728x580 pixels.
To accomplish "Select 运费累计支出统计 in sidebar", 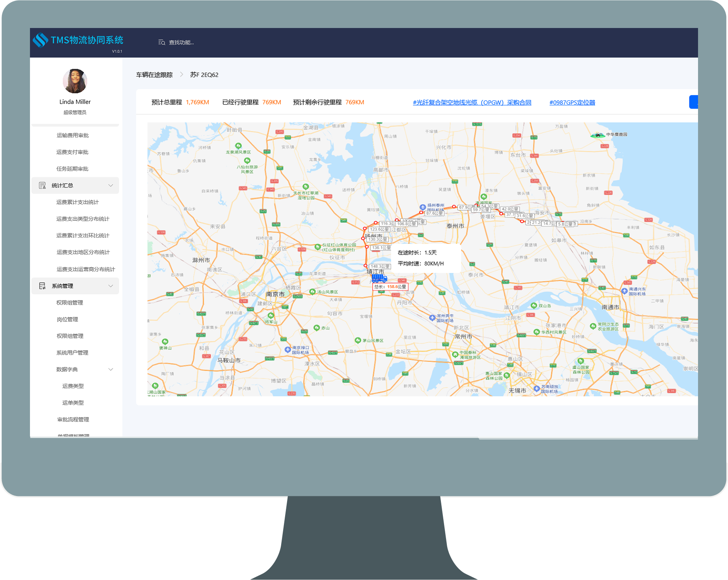I will click(x=77, y=202).
